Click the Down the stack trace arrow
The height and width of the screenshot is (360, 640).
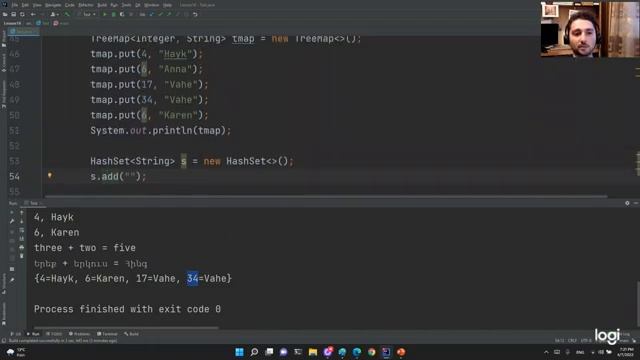pyautogui.click(x=22, y=222)
